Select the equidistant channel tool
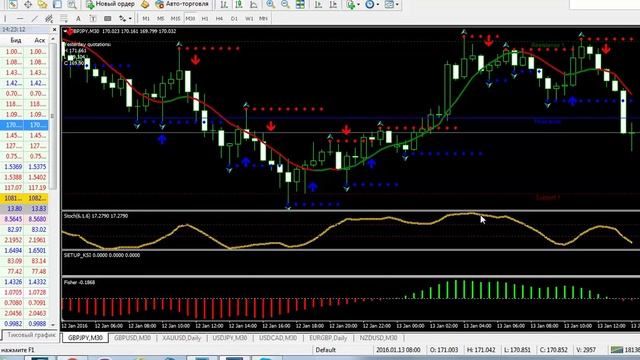This screenshot has width=640, height=360. [x=49, y=18]
